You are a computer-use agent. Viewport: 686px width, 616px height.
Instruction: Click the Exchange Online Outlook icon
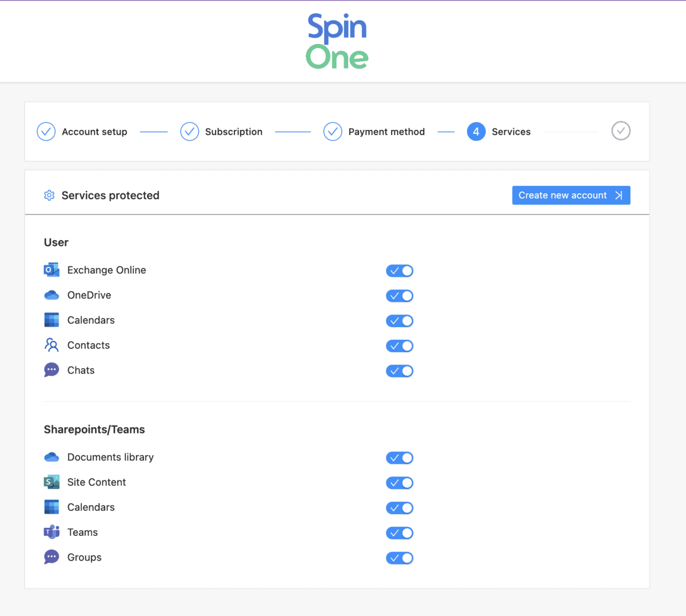pos(51,270)
